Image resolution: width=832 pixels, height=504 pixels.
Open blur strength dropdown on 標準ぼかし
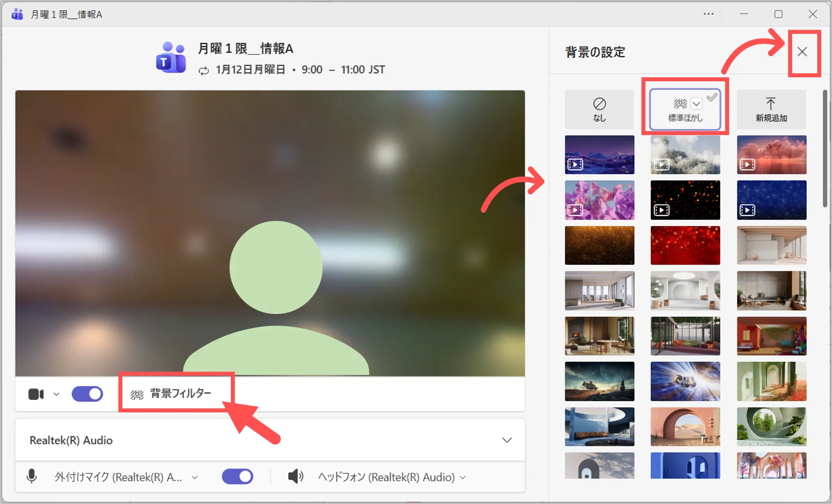[x=696, y=104]
